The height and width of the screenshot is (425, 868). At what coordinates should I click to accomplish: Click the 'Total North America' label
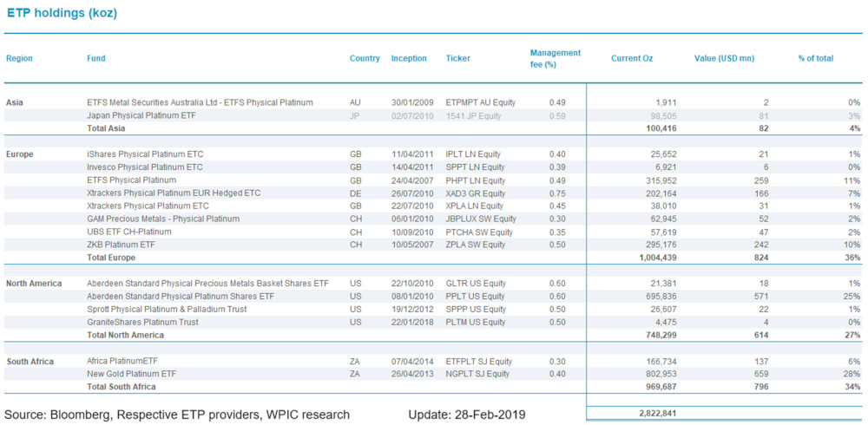(x=125, y=335)
